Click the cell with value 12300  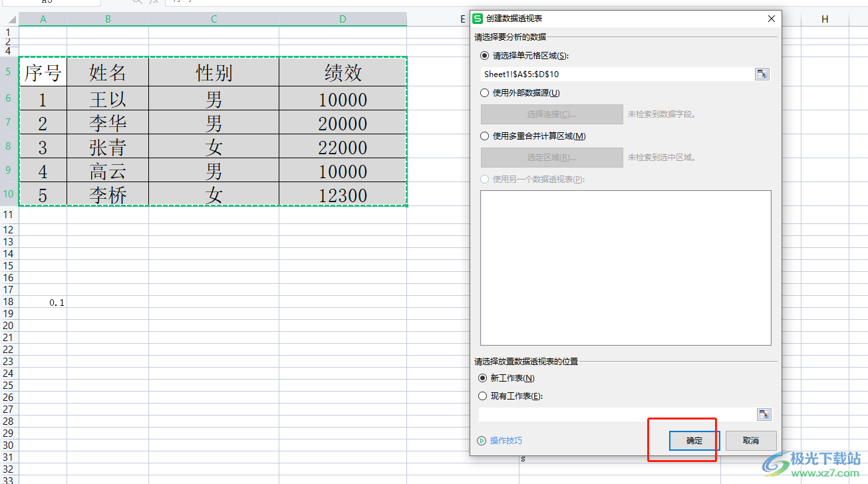(x=343, y=194)
